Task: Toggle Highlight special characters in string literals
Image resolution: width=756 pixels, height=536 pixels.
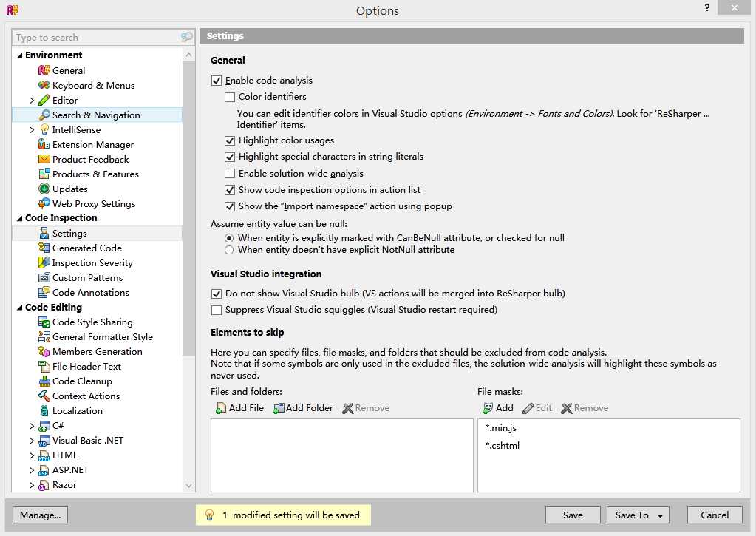Action: point(230,157)
